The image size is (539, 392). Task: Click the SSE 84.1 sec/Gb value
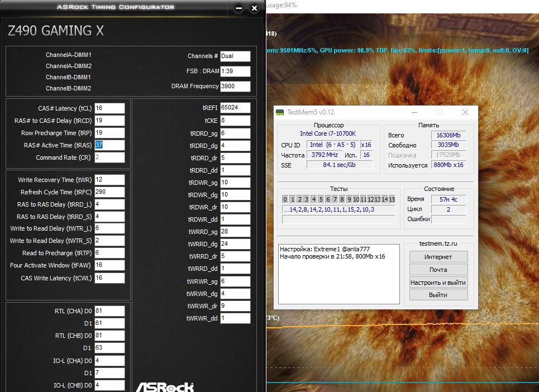pyautogui.click(x=339, y=165)
